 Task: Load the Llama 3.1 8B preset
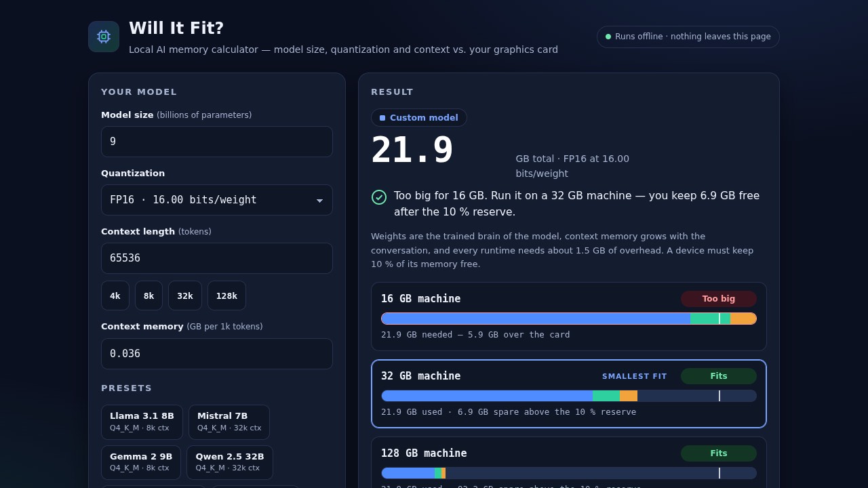pos(142,422)
